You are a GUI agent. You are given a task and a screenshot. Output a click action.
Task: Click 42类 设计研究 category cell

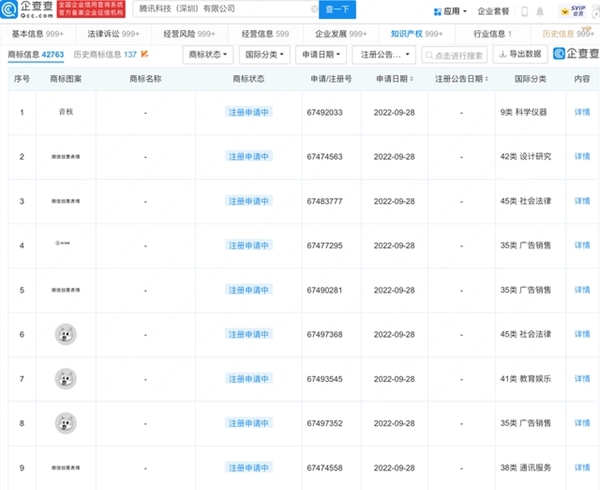526,156
